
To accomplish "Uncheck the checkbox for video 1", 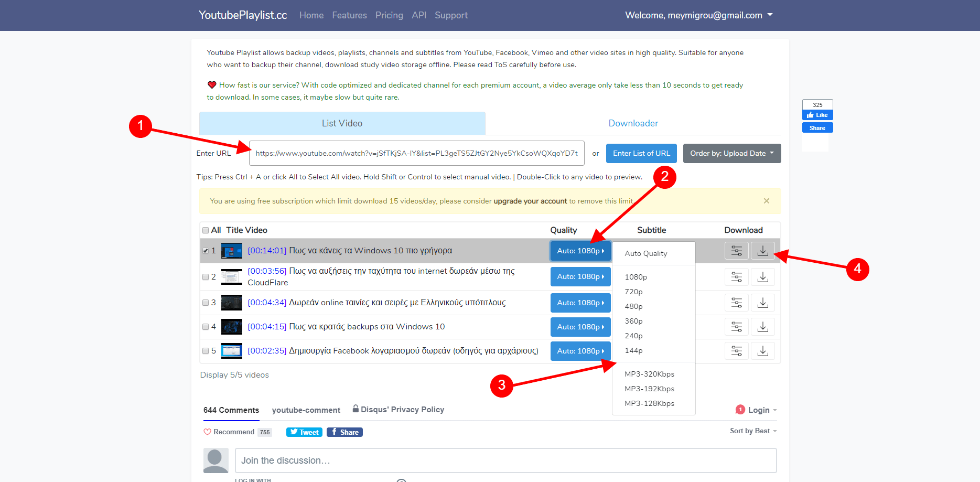I will click(x=206, y=251).
